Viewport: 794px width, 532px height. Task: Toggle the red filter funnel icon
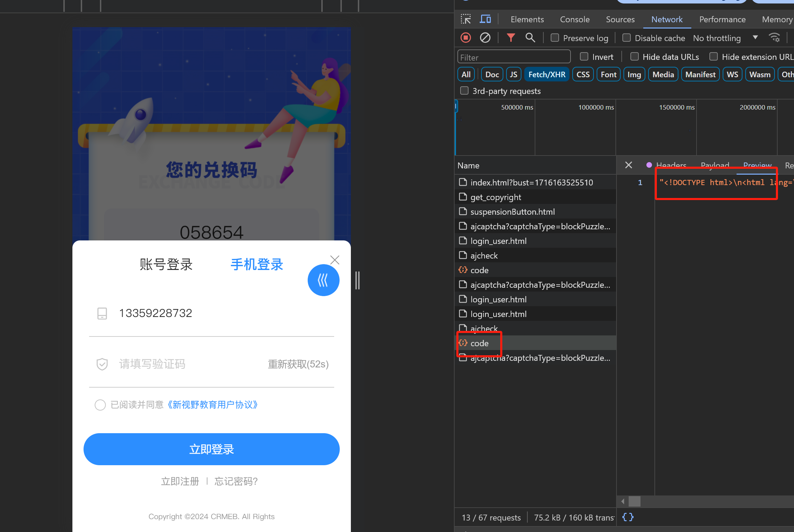[x=511, y=38]
